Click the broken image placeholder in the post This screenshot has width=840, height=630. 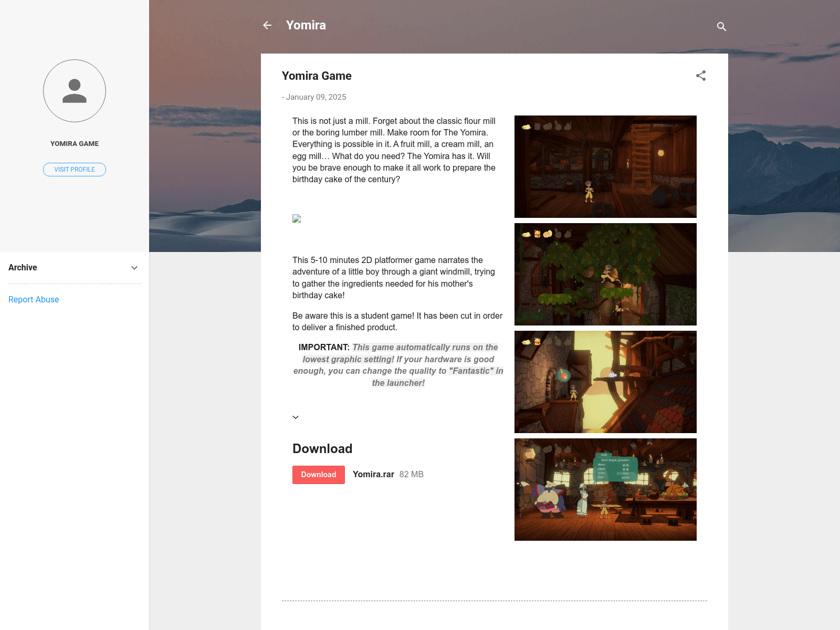click(x=297, y=218)
